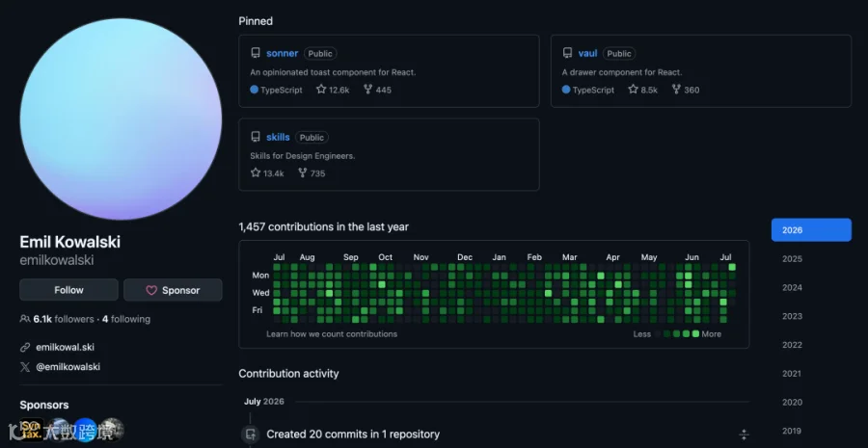Click the 1,457 contributions in the last year heading

[324, 226]
